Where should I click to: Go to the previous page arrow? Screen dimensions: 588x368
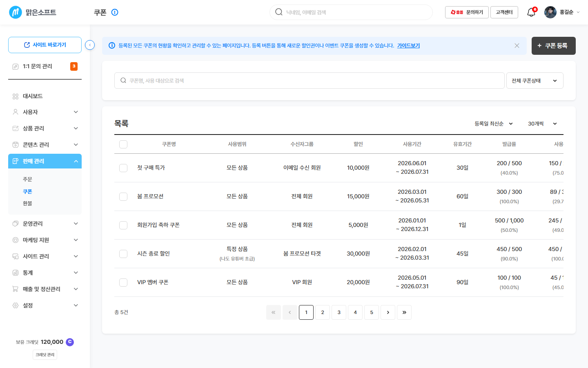[x=290, y=312]
